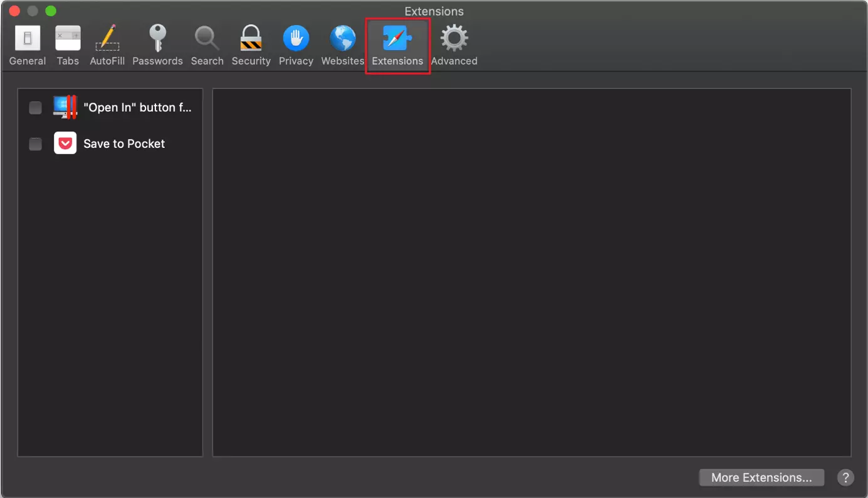Image resolution: width=868 pixels, height=498 pixels.
Task: Close the Extensions preferences window
Action: (14, 11)
